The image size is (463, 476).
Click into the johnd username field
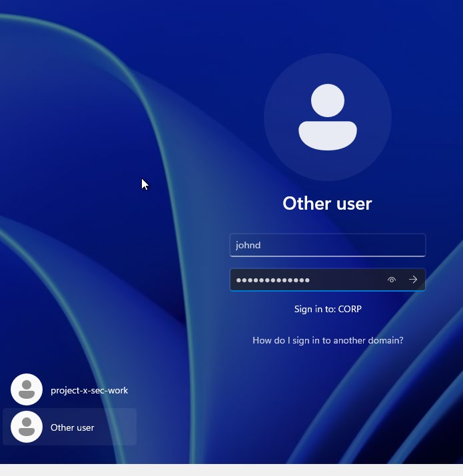(327, 245)
